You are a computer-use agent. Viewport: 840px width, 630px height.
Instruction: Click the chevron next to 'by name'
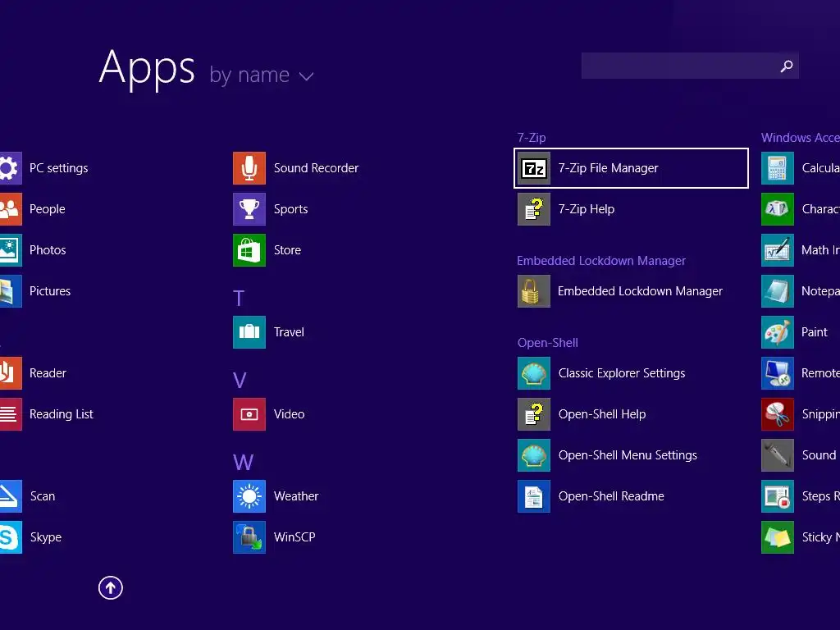coord(307,76)
